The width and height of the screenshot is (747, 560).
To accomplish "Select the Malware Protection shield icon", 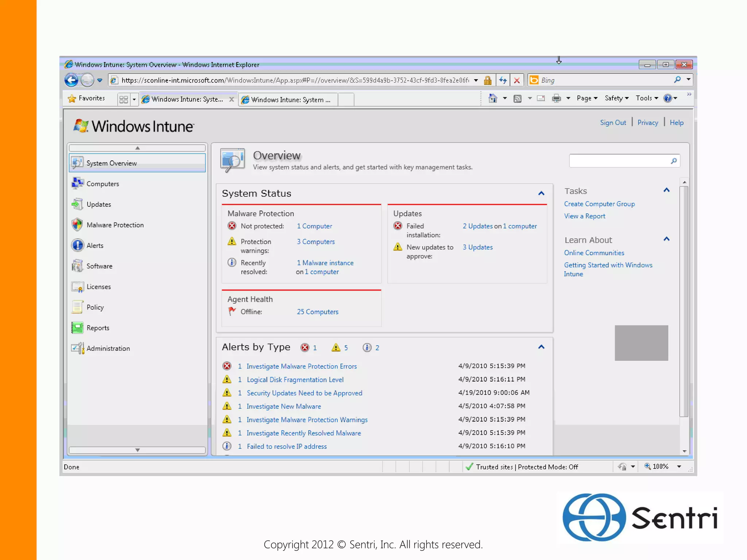I will pos(77,225).
